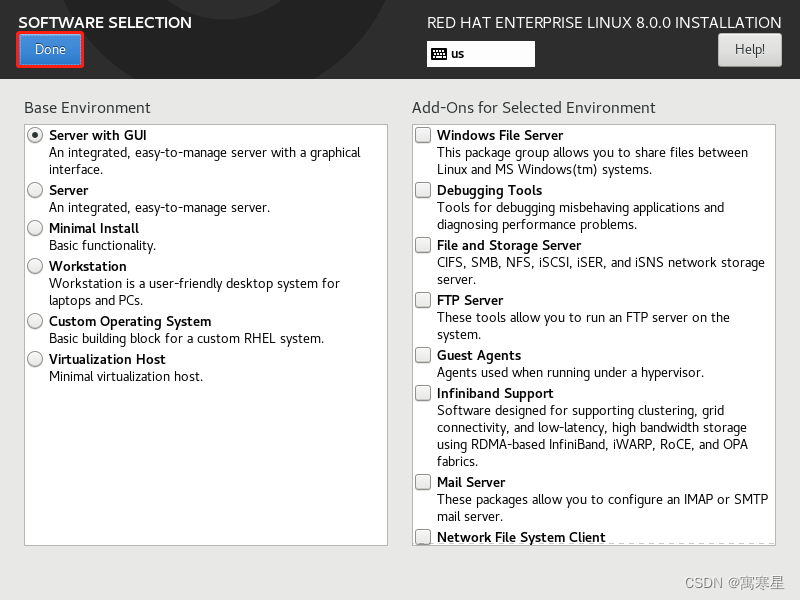Tick the File and Storage Server checkbox
The image size is (800, 600).
tap(423, 245)
